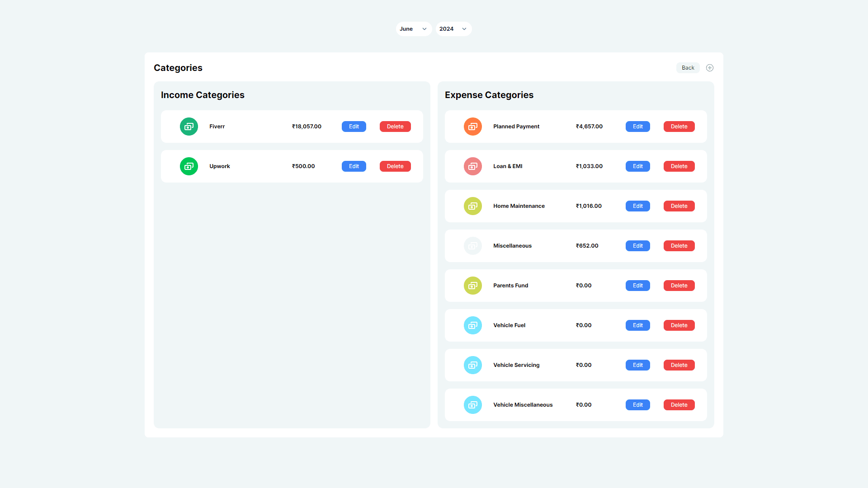Open the month selector showing June

(x=413, y=28)
